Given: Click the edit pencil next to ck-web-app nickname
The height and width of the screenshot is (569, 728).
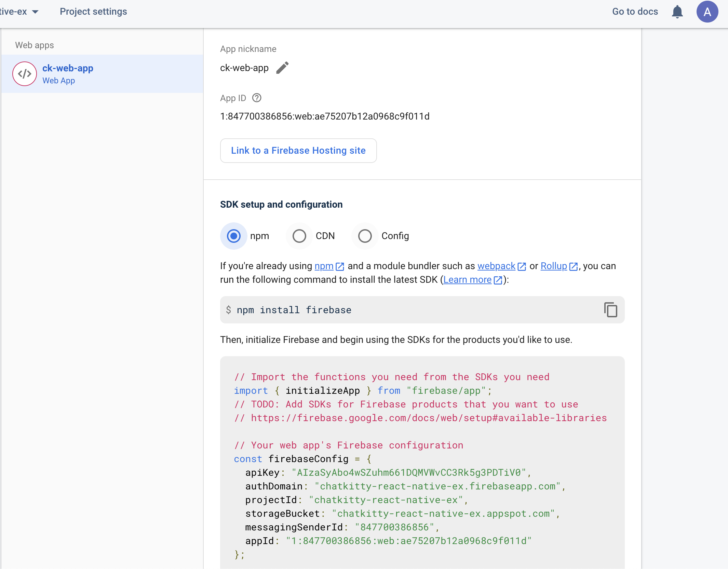Looking at the screenshot, I should point(281,68).
